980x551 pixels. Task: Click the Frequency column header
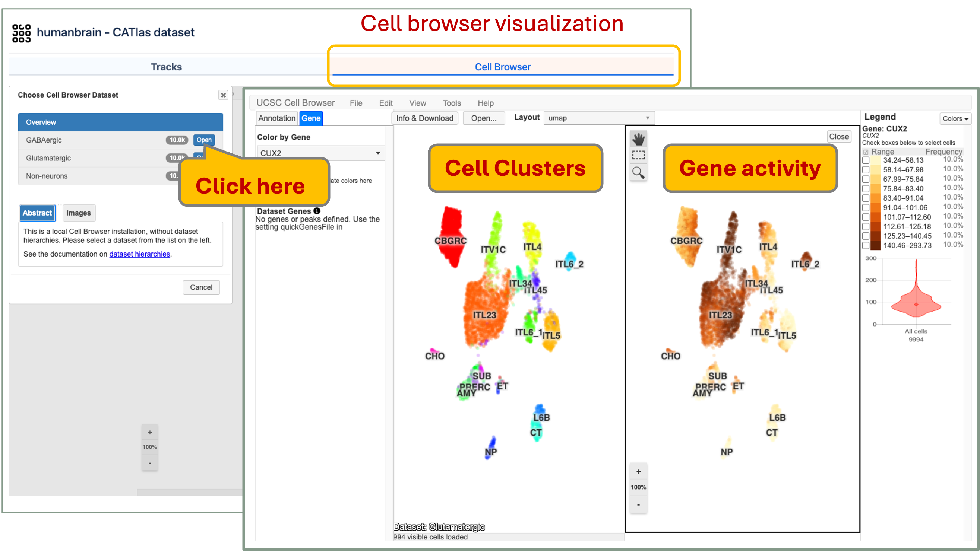[943, 152]
